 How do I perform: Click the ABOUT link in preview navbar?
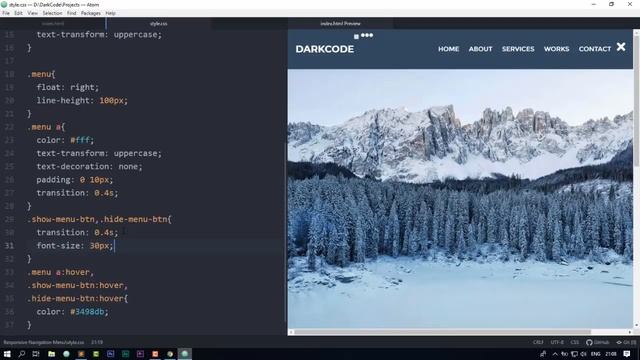coord(480,49)
